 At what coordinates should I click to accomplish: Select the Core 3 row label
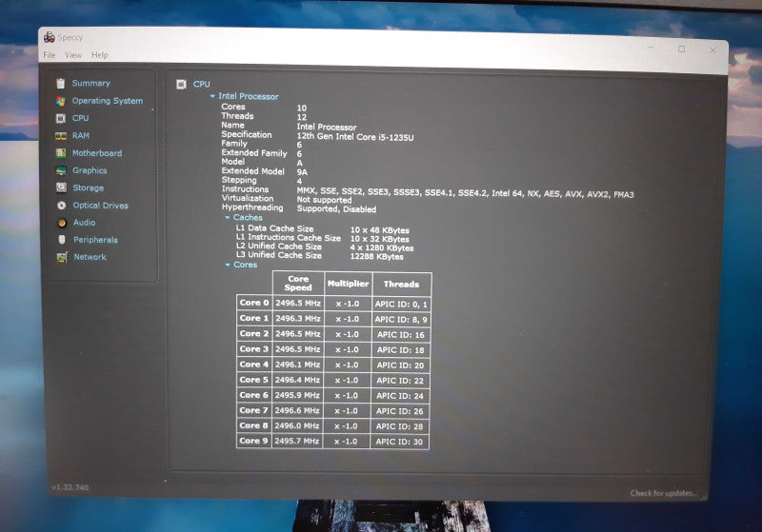click(x=254, y=349)
